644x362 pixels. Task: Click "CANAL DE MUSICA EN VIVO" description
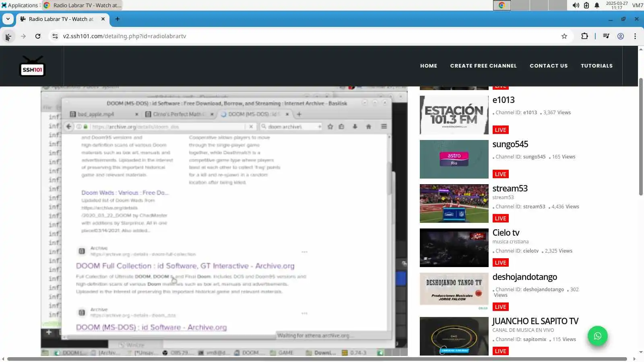point(523,330)
